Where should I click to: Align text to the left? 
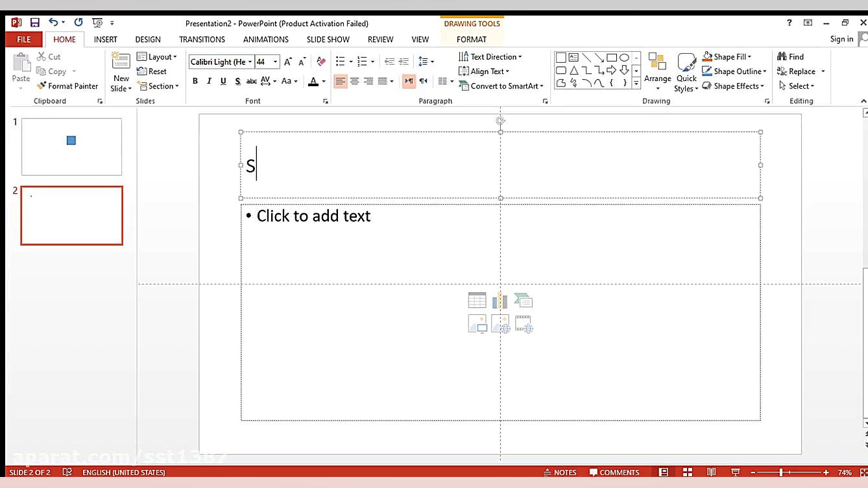tap(341, 81)
